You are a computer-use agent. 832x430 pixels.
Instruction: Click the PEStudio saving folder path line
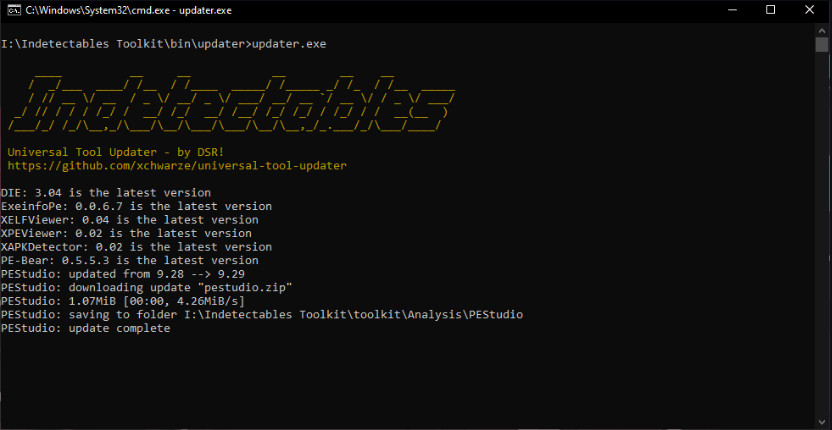tap(262, 315)
